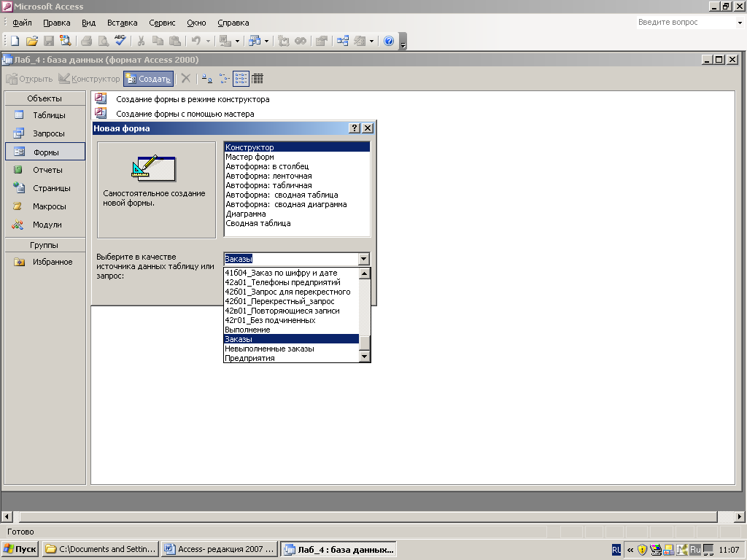747x560 pixels.
Task: Click the Конструктор button in database window
Action: (x=89, y=79)
